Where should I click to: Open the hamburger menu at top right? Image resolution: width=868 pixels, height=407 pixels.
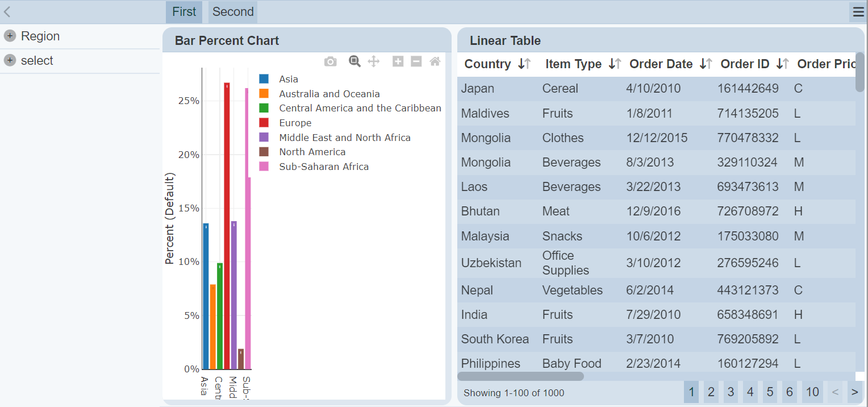(858, 13)
